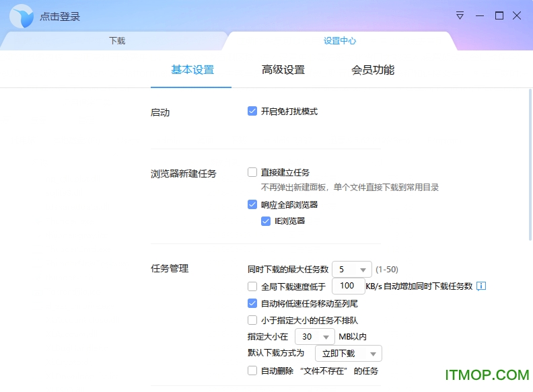Expand the 指定大小 30 MB dropdown
Screen dimensions: 533x392
pos(314,336)
